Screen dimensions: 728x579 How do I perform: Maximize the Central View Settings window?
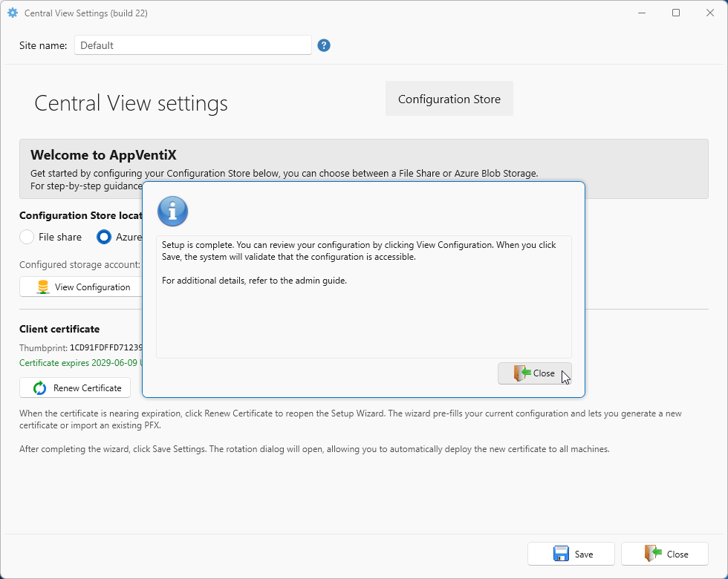tap(676, 13)
